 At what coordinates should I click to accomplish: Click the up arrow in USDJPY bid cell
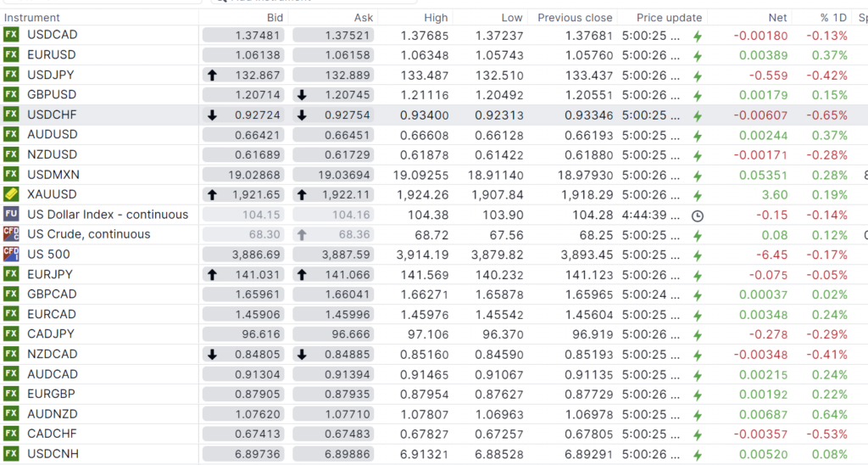coord(212,75)
